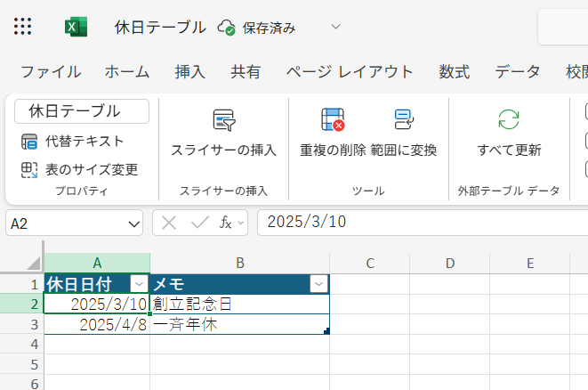This screenshot has width=588, height=390.
Task: Click the 代替テキスト icon
Action: [29, 142]
